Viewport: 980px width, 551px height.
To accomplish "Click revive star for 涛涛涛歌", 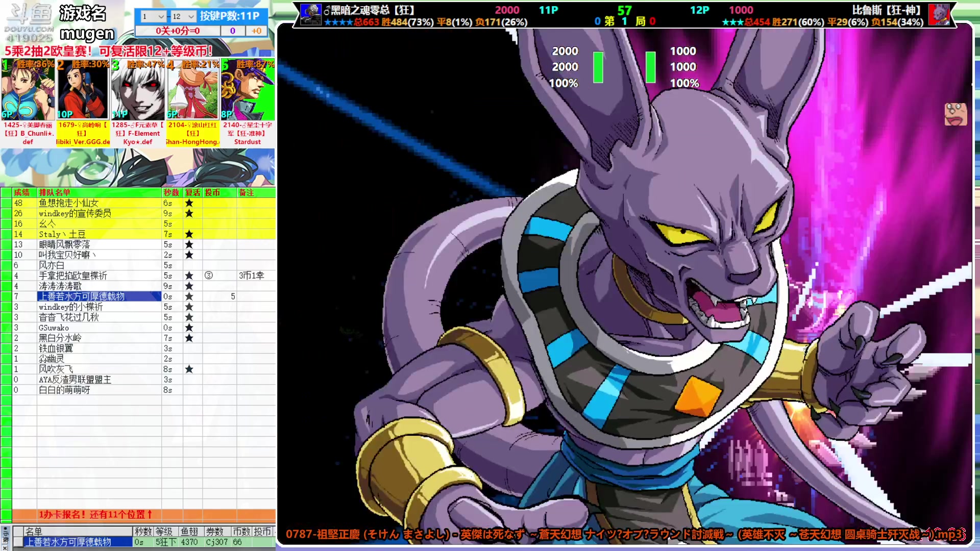I will tap(189, 286).
